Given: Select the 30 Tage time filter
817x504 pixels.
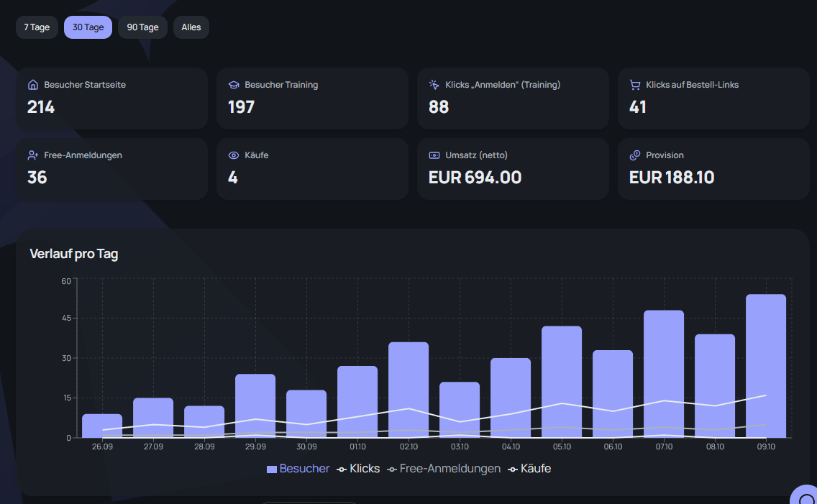Looking at the screenshot, I should 88,27.
